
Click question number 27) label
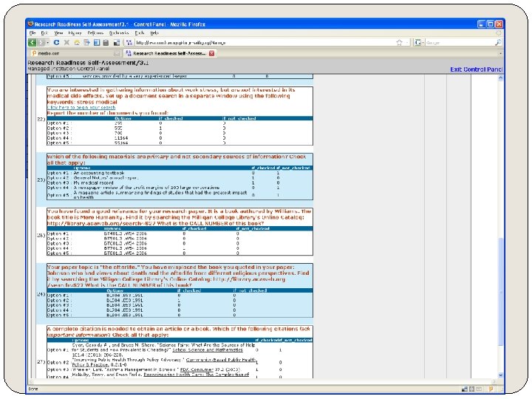point(41,362)
